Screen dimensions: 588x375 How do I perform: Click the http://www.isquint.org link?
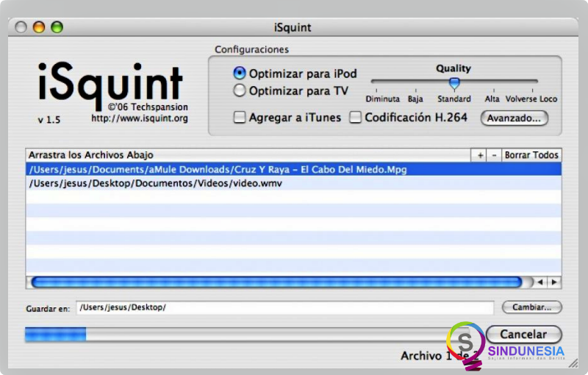coord(140,118)
